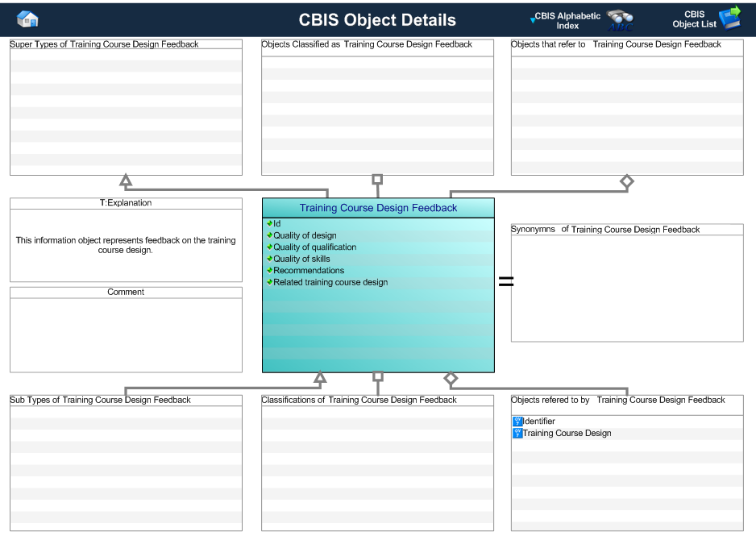
Task: Click green icon beside Related training course design
Action: point(269,282)
